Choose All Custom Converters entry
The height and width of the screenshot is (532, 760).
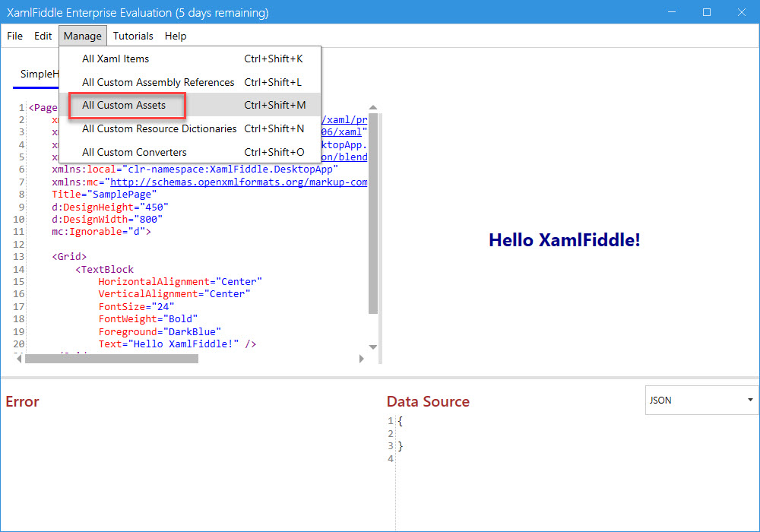[190, 152]
